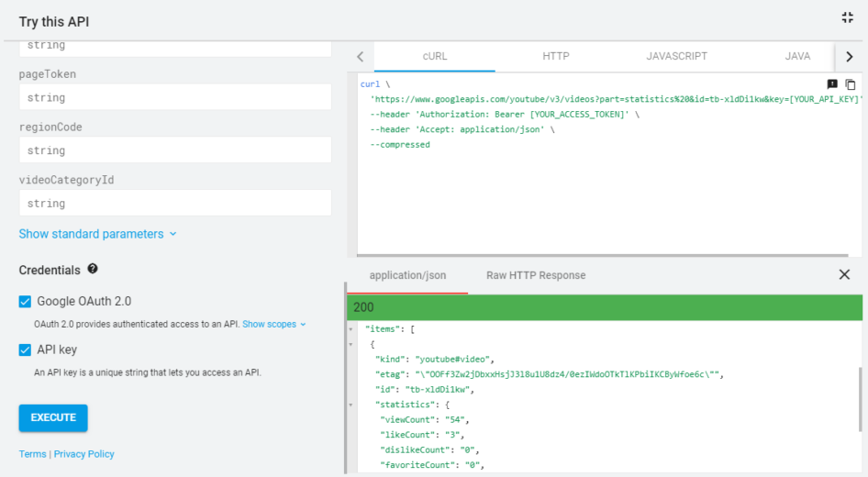Screen dimensions: 868x477
Task: Uncheck the Google OAuth 2.0 checkbox
Action: [26, 301]
